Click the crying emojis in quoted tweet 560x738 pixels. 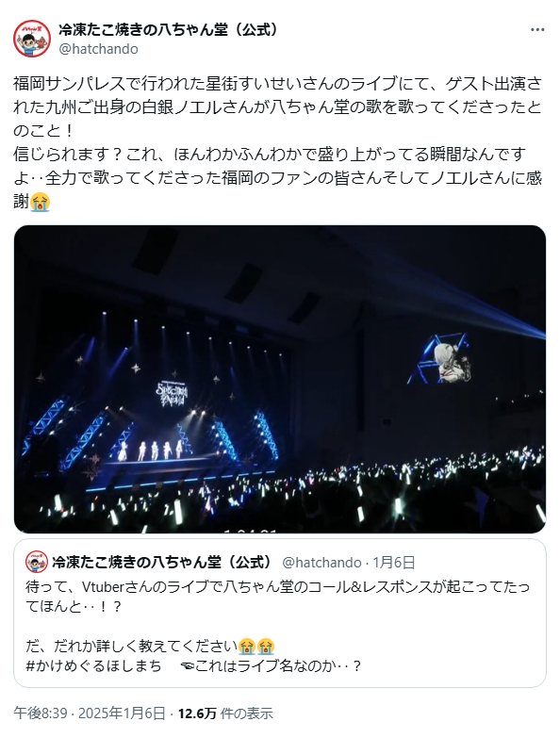(256, 647)
